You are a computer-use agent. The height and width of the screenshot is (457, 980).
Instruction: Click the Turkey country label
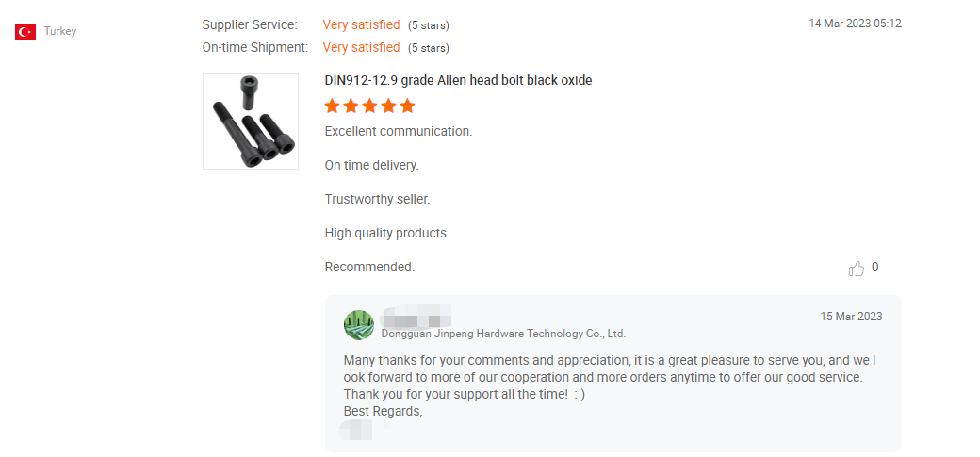pyautogui.click(x=60, y=31)
